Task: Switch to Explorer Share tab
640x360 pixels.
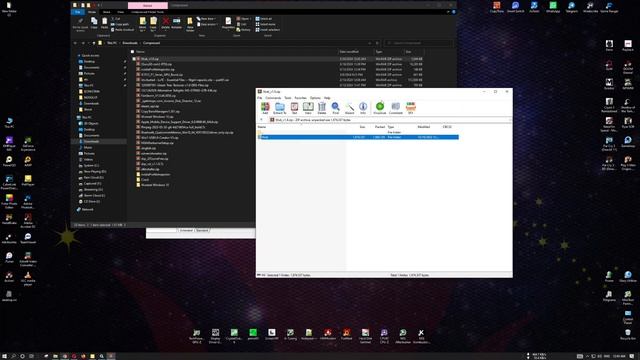Action: [106, 12]
